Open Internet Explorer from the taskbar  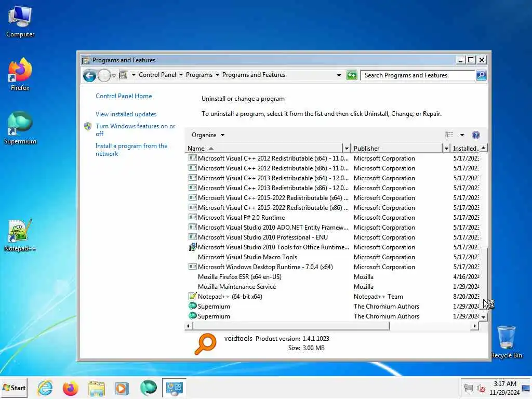[x=45, y=388]
